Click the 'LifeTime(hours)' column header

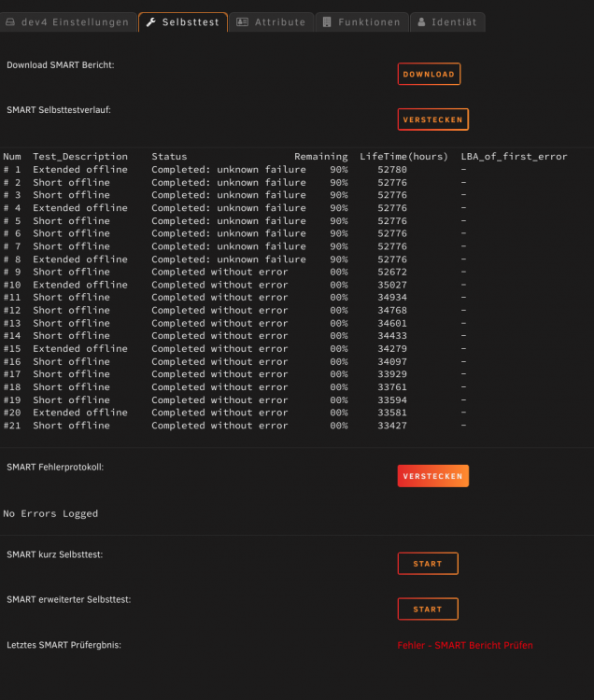(x=403, y=157)
